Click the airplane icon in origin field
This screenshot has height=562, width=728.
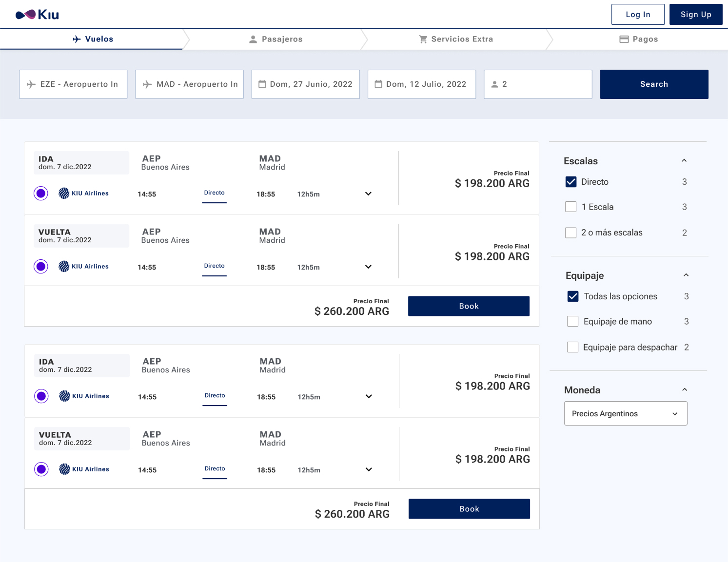click(31, 84)
